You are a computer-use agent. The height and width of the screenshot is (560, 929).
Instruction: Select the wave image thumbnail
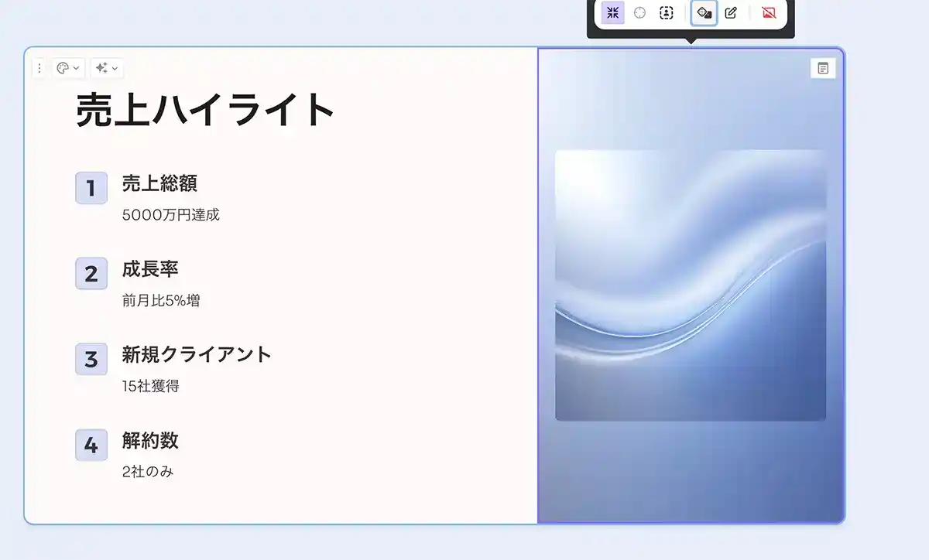click(x=691, y=285)
